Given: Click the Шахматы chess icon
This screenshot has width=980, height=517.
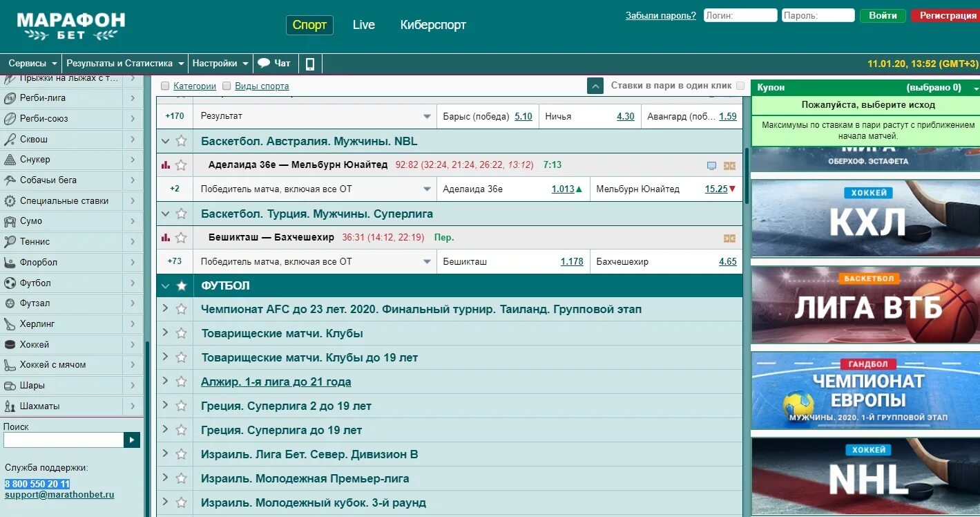Looking at the screenshot, I should (10, 406).
